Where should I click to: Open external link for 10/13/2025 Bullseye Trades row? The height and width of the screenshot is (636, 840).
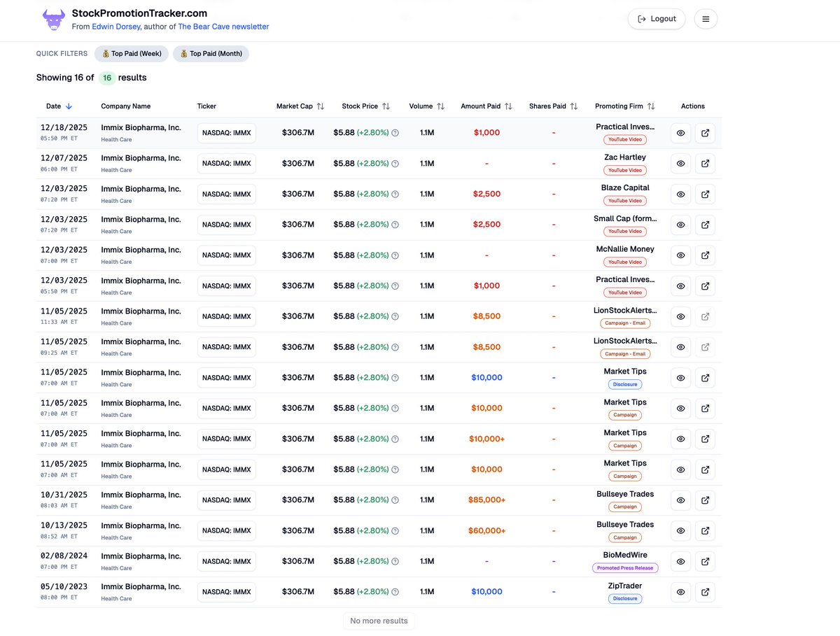click(x=706, y=530)
